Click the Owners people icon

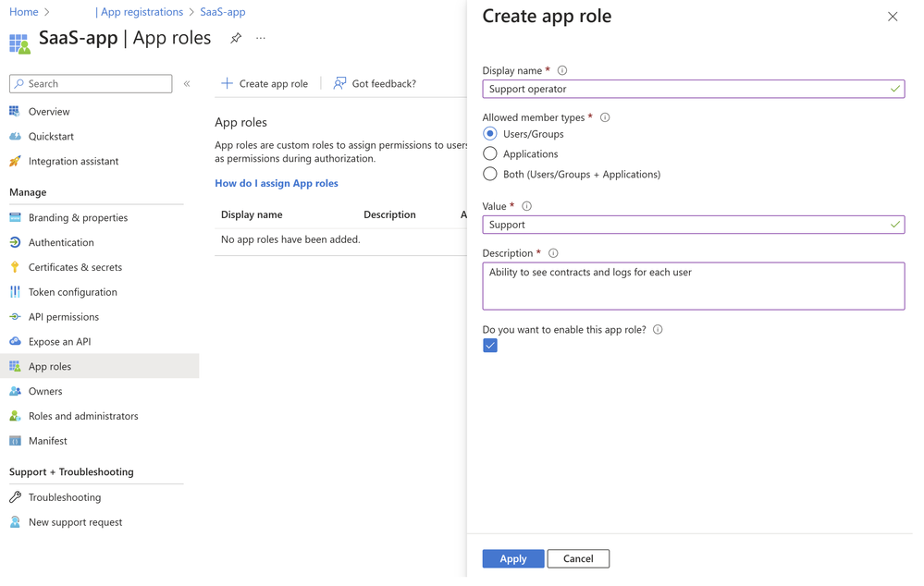(15, 390)
